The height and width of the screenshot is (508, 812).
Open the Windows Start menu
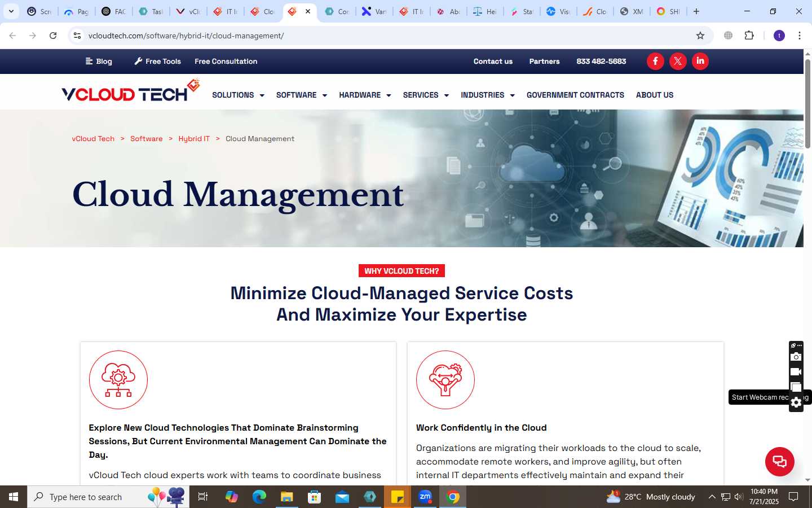tap(14, 497)
